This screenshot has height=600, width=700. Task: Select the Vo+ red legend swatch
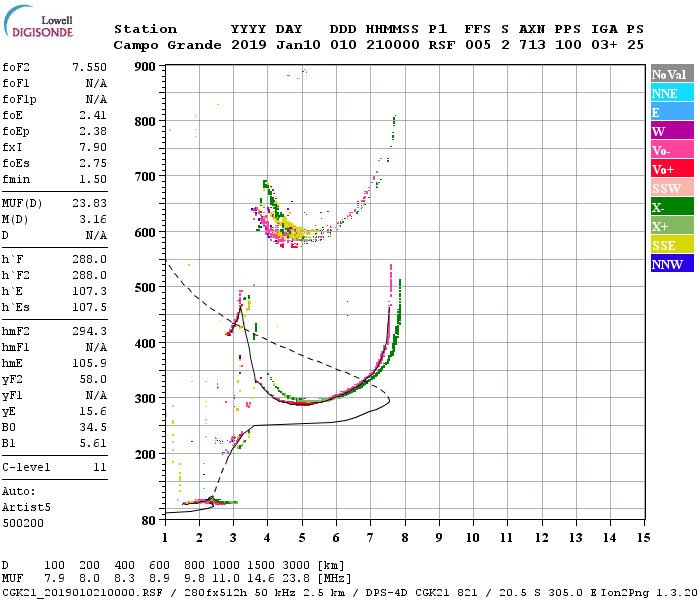coord(672,169)
